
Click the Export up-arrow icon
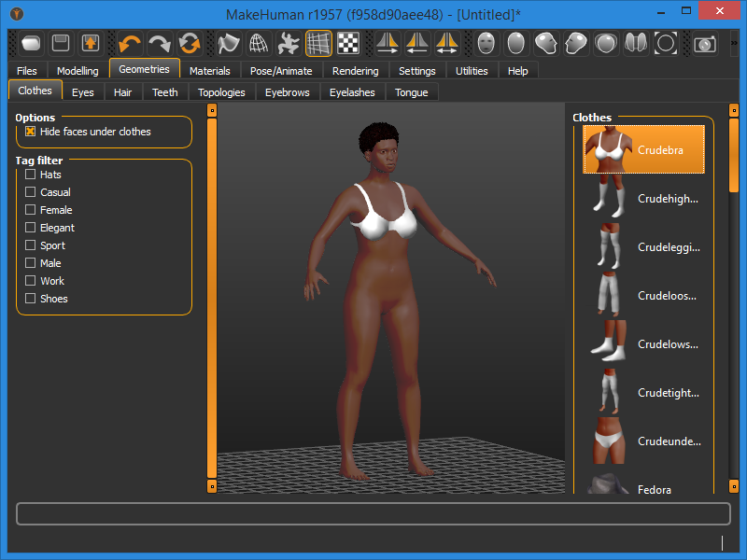point(91,43)
